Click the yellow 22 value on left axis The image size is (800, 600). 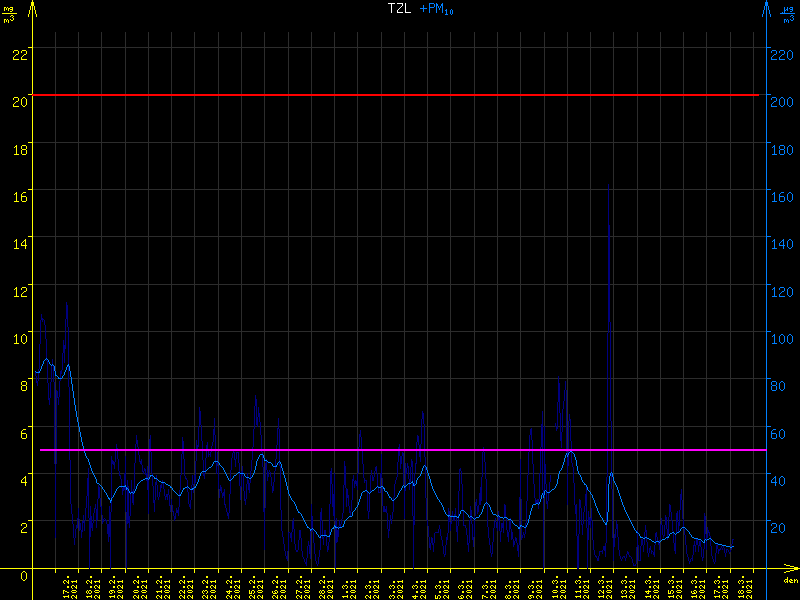[x=18, y=53]
